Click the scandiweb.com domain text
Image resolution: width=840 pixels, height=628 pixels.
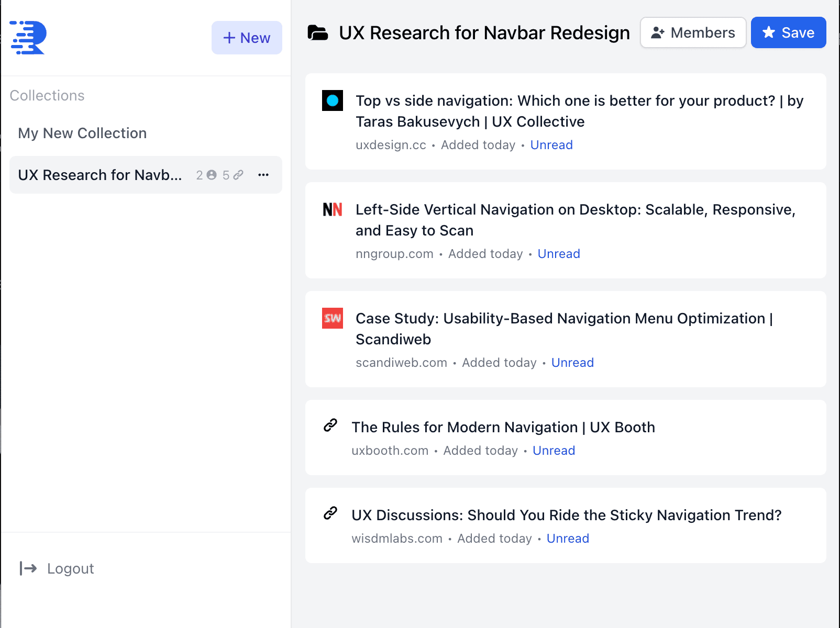tap(401, 363)
